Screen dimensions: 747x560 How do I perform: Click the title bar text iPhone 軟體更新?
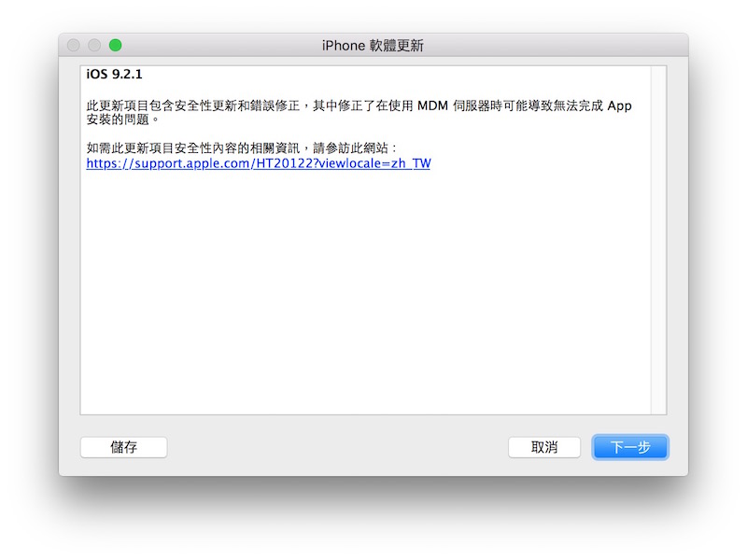pos(373,45)
